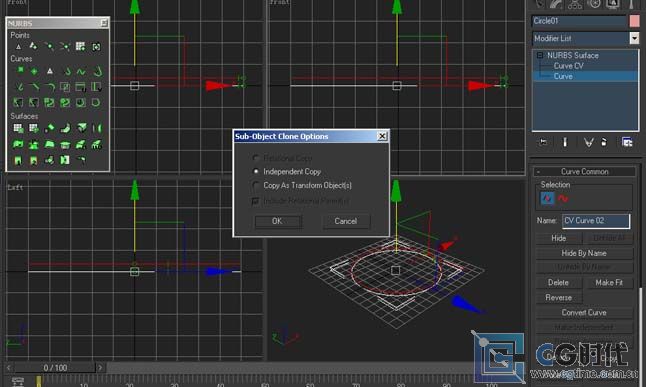Click the Configure Modifier Sets icon
This screenshot has width=646, height=387.
[x=627, y=142]
